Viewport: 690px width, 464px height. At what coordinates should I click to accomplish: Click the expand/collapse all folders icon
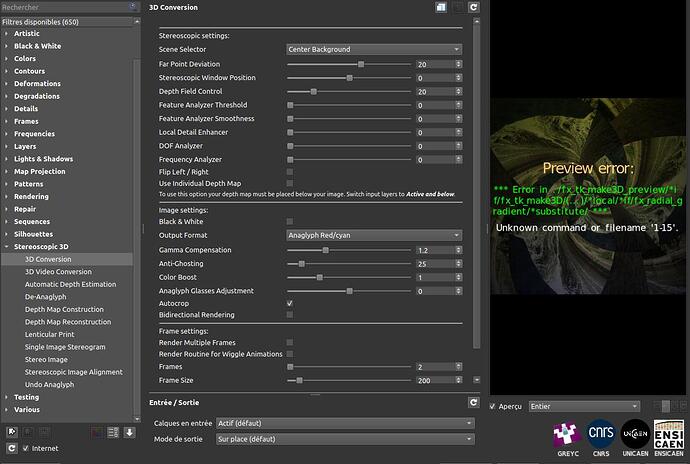click(113, 432)
